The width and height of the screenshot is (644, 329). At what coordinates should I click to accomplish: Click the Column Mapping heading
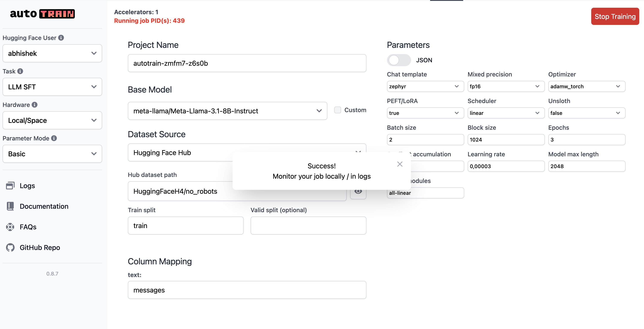160,261
